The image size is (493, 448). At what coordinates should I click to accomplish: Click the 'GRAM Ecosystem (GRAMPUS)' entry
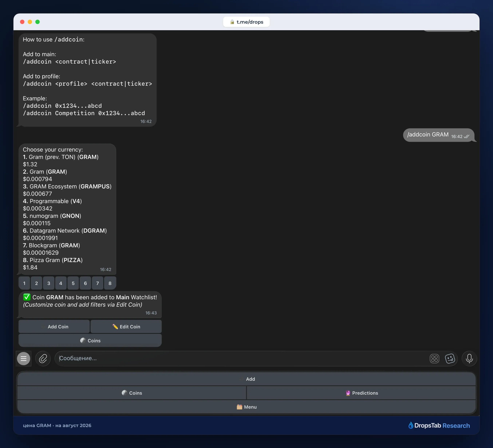(67, 186)
